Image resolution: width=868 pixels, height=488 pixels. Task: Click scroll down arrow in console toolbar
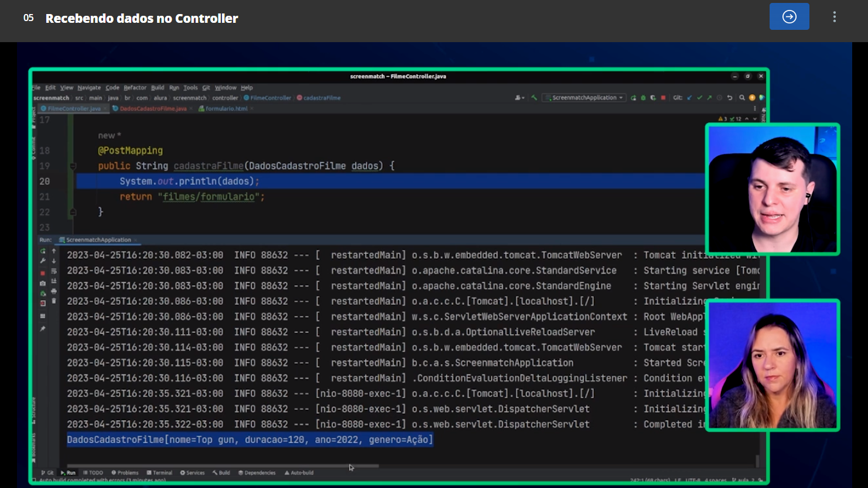pos(54,261)
